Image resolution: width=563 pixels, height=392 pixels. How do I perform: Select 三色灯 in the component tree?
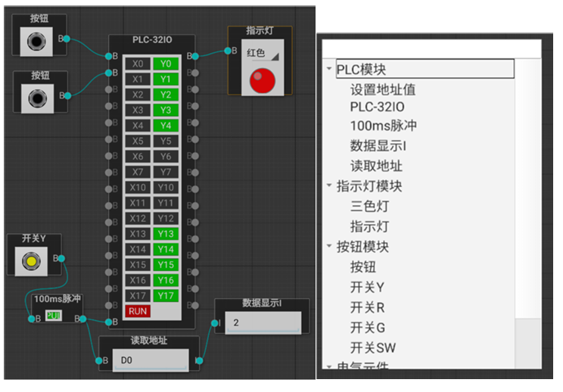pos(370,206)
